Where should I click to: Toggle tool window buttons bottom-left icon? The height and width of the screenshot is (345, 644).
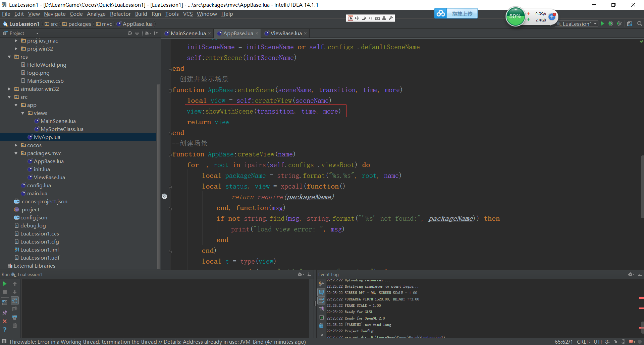click(x=4, y=342)
